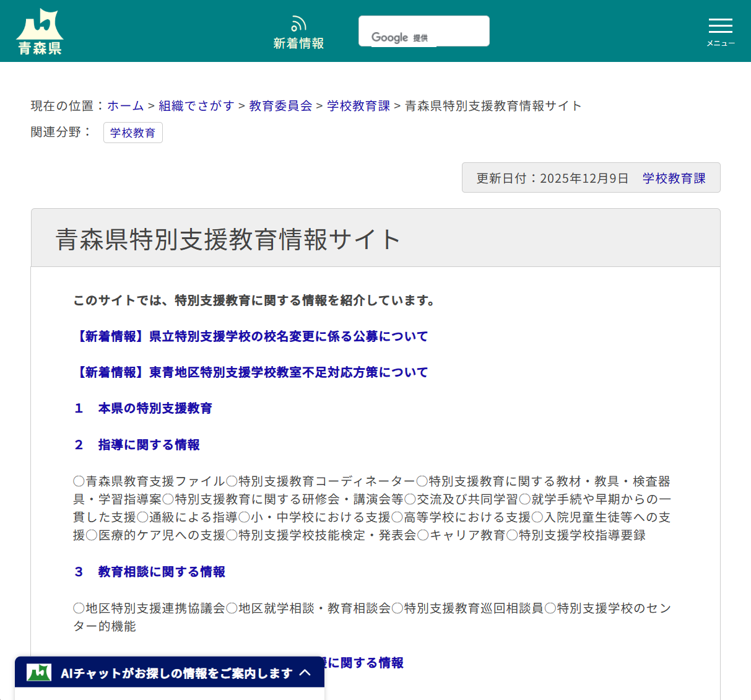Click the 青森県 prefecture logo

39,30
